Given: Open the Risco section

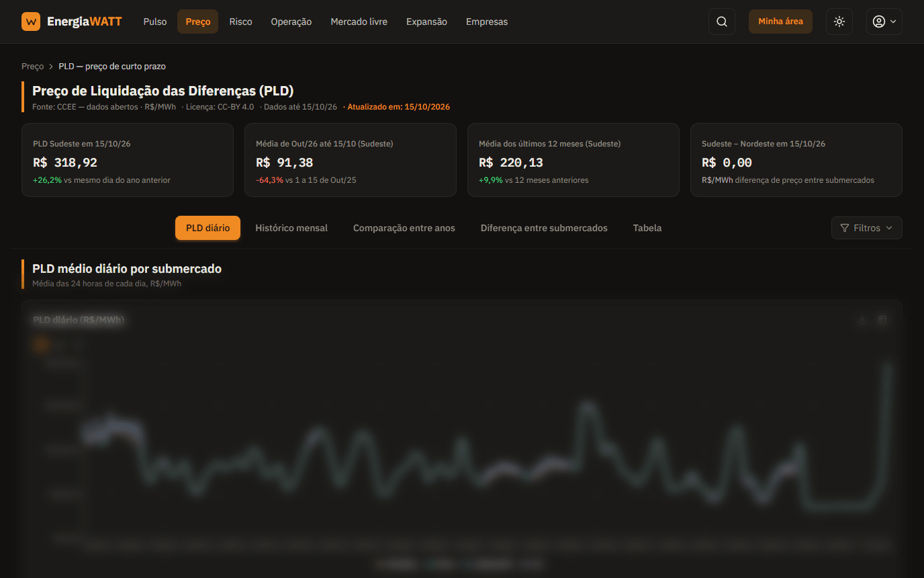Looking at the screenshot, I should [x=240, y=22].
